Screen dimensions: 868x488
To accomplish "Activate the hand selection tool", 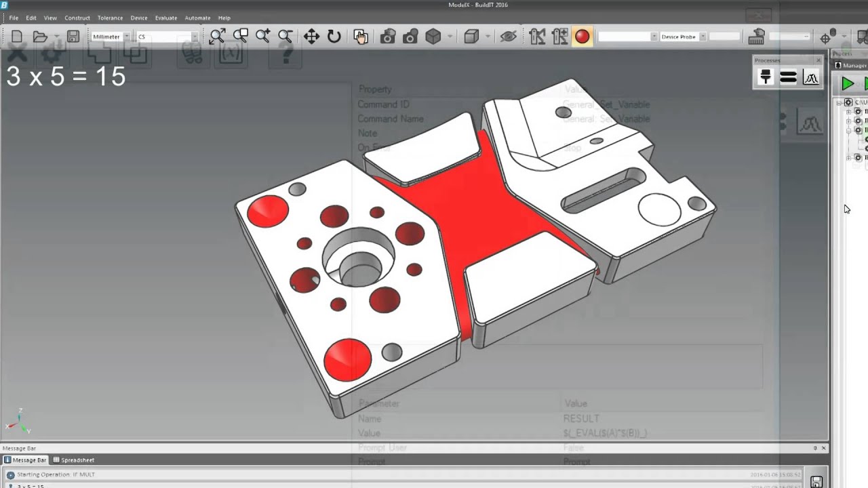I will [x=360, y=37].
